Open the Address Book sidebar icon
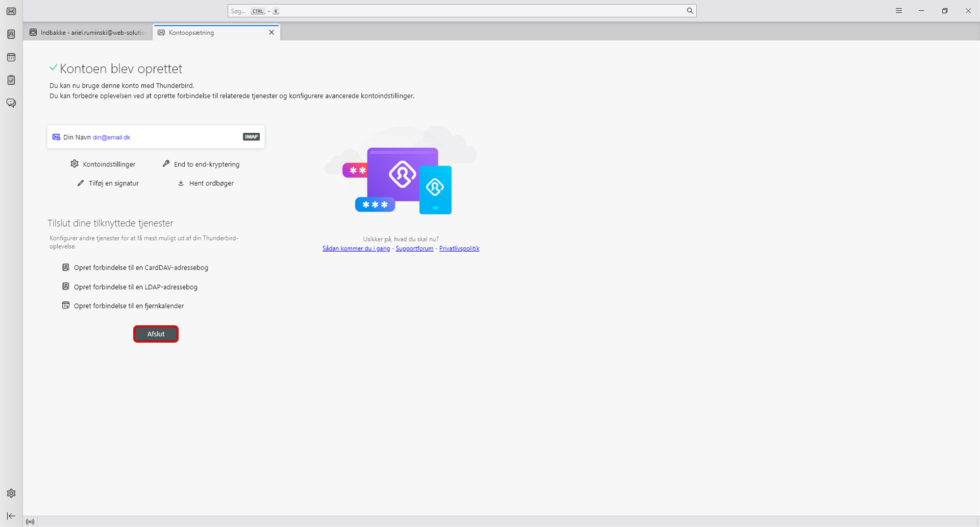The height and width of the screenshot is (527, 980). pos(11,34)
